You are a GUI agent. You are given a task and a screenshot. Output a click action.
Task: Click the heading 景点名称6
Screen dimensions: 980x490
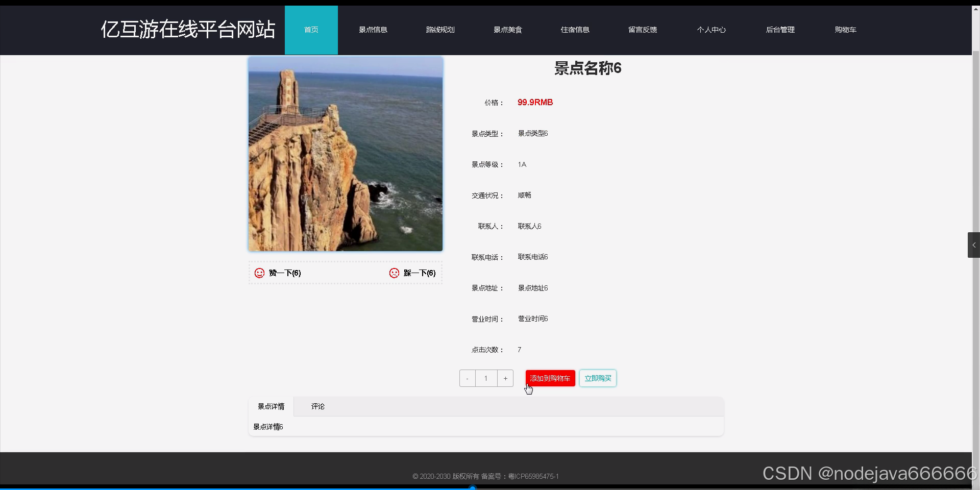588,68
